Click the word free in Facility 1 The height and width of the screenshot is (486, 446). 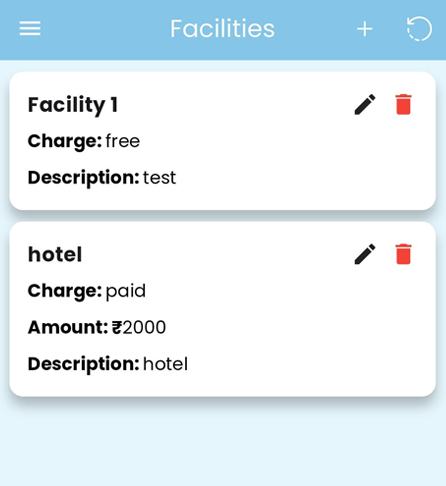click(123, 141)
